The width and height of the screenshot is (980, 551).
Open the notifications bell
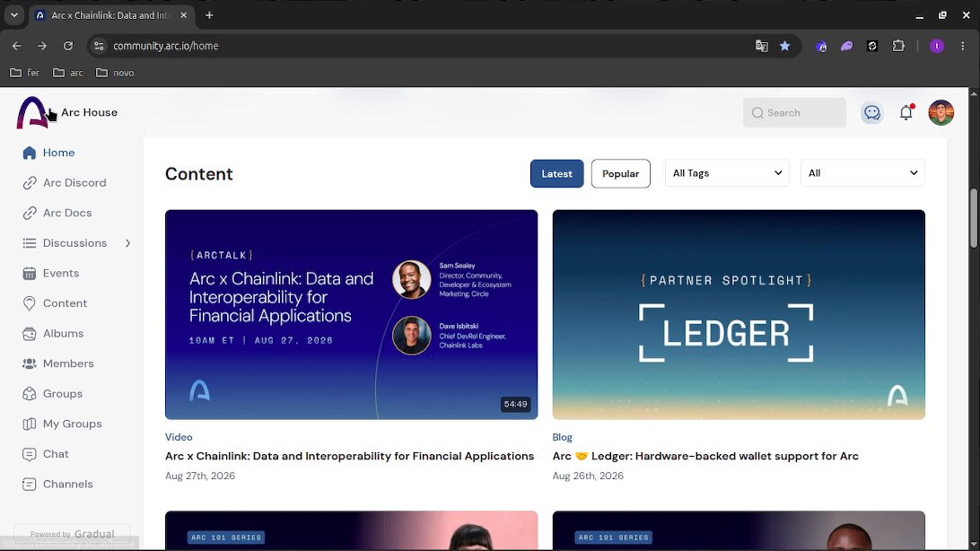pos(906,112)
